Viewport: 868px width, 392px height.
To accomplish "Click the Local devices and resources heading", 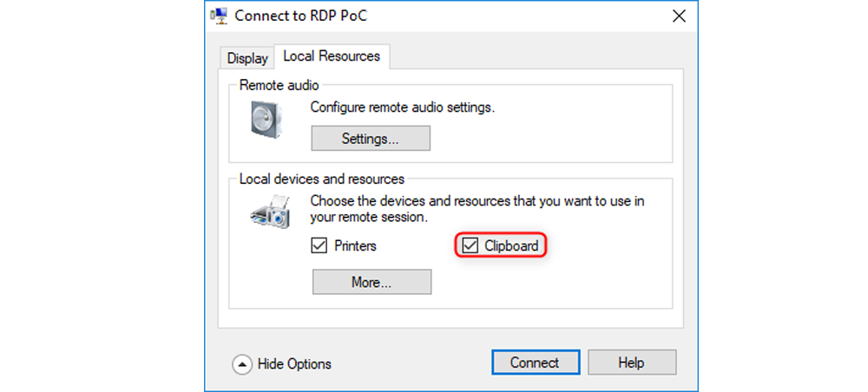I will [x=322, y=180].
